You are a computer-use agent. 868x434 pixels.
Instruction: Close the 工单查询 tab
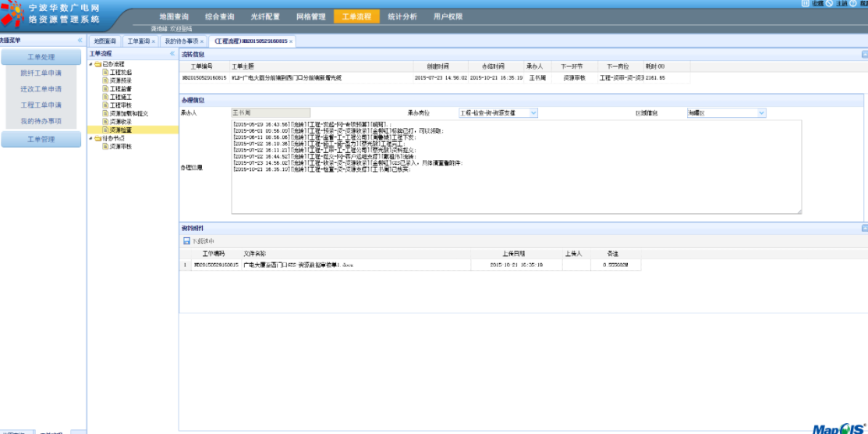[x=153, y=41]
